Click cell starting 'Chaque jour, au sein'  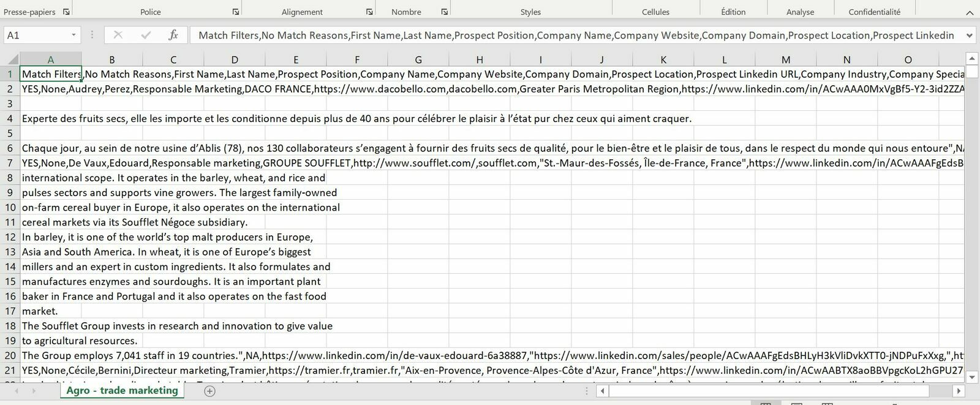51,148
